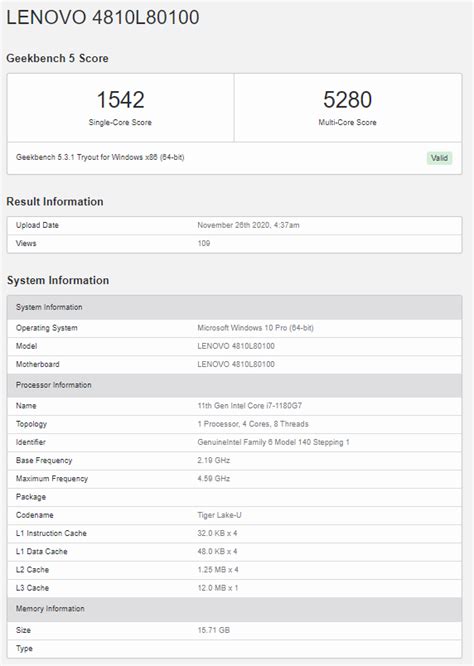Screen dimensions: 474x666
Task: Select the 1542 single-core score
Action: pyautogui.click(x=121, y=100)
